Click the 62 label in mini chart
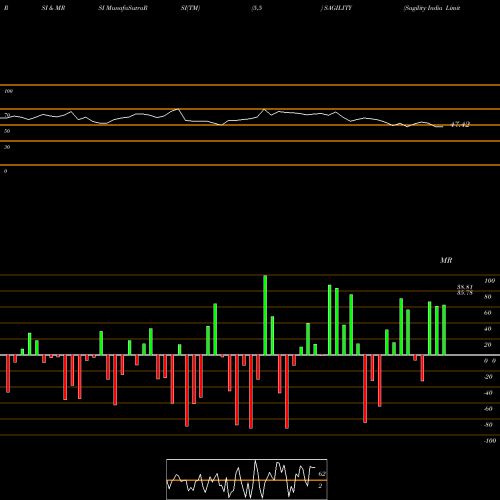Screen dimensions: 500x500 (322, 474)
